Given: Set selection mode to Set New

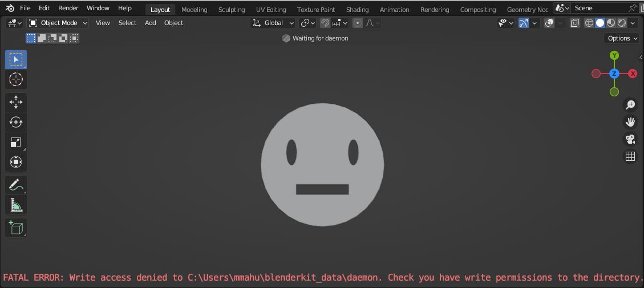Looking at the screenshot, I should [x=31, y=38].
